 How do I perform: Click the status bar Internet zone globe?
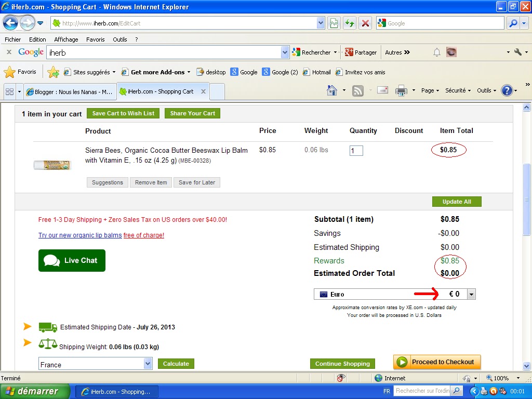coord(378,378)
